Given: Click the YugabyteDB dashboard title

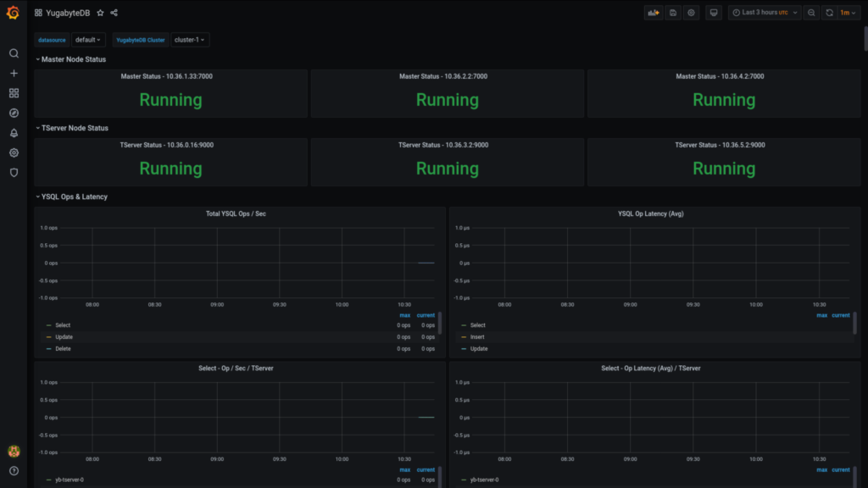Looking at the screenshot, I should tap(68, 13).
